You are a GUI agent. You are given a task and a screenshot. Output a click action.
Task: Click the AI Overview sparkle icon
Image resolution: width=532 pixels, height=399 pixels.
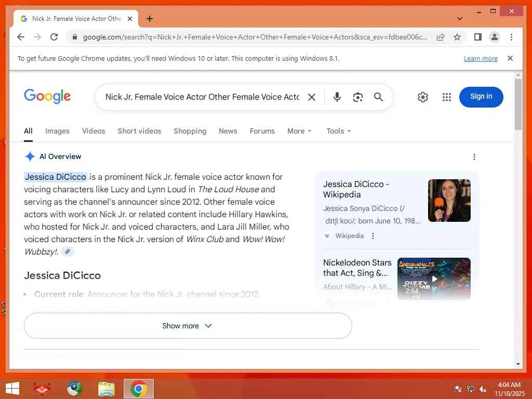click(30, 156)
